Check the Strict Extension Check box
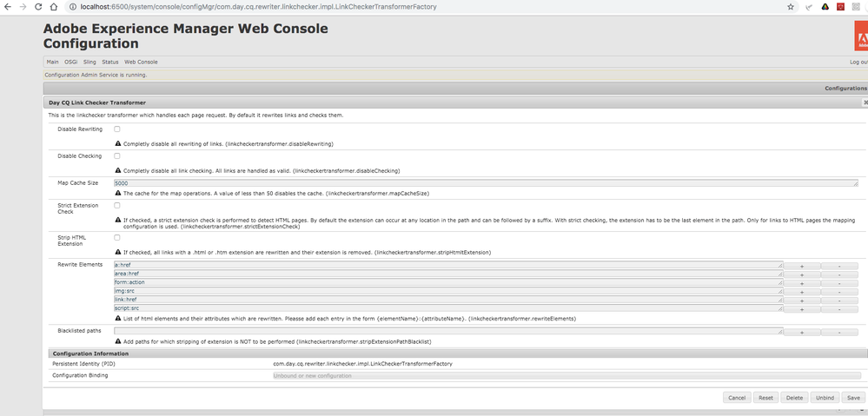The width and height of the screenshot is (868, 416). [x=117, y=206]
